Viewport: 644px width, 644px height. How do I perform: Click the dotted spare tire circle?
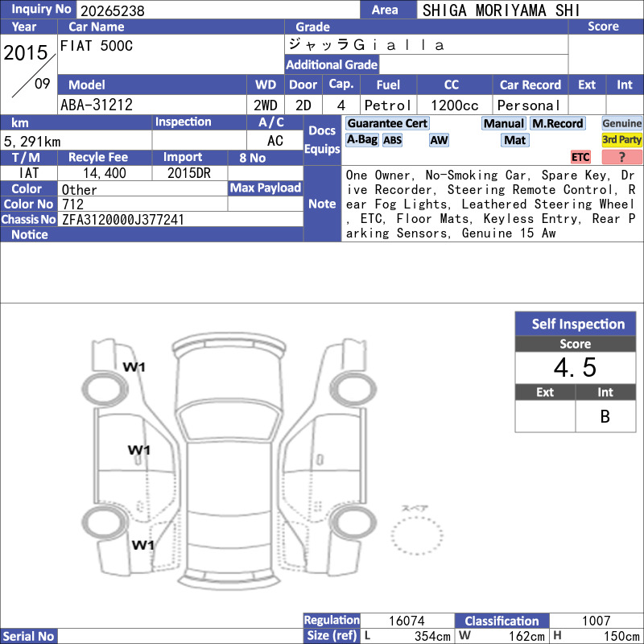point(417,535)
